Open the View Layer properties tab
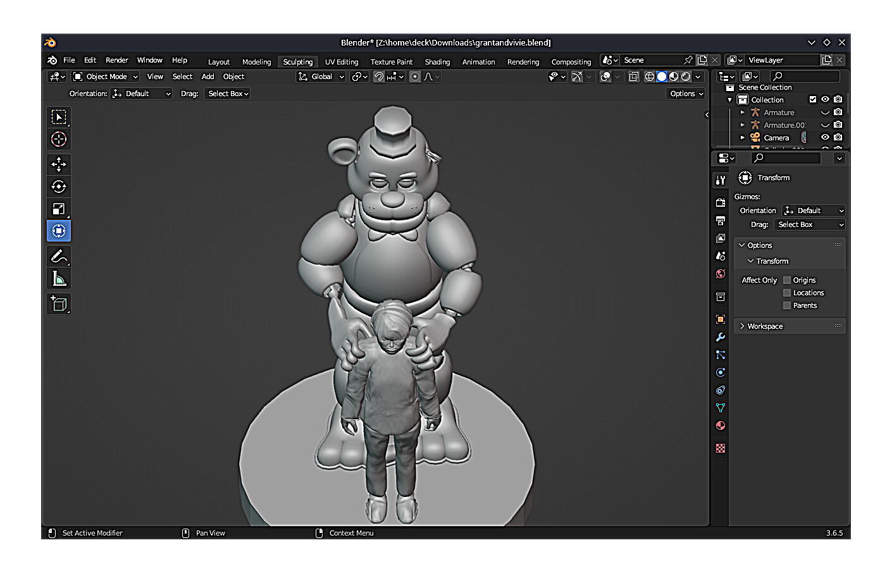This screenshot has height=588, width=892. click(721, 238)
